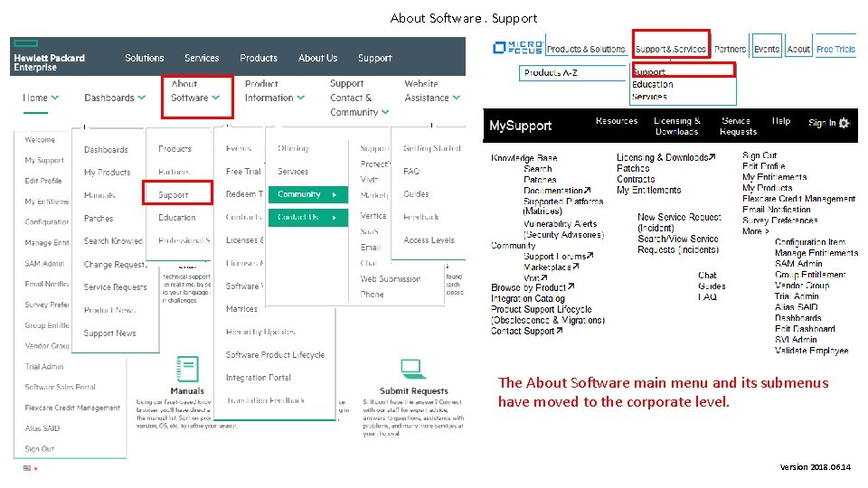Click Edit Profile in Home menu
This screenshot has height=488, width=868.
43,181
